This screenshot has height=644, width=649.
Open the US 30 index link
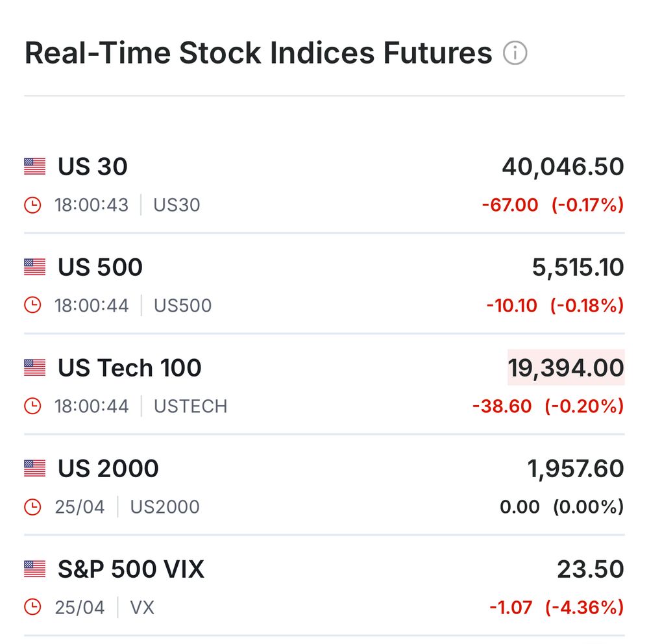click(93, 166)
